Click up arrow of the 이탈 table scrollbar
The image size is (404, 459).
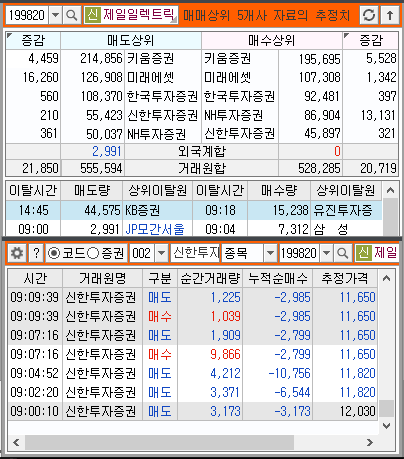[390, 191]
